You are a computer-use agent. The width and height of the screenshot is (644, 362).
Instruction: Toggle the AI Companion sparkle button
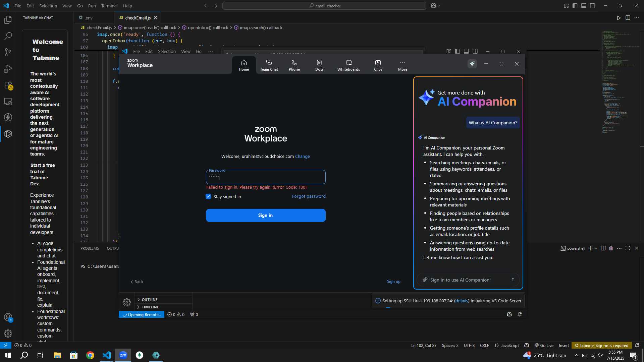tap(472, 64)
